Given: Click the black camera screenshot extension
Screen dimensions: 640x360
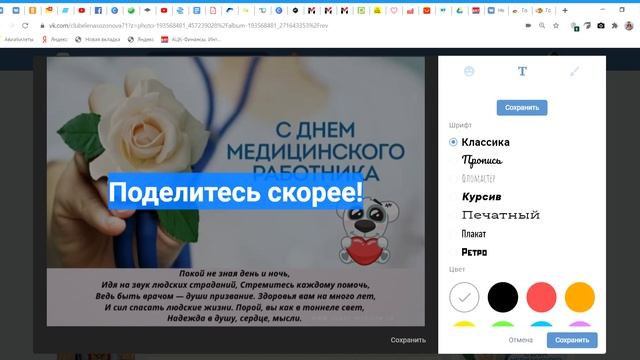Looking at the screenshot, I should 601,25.
